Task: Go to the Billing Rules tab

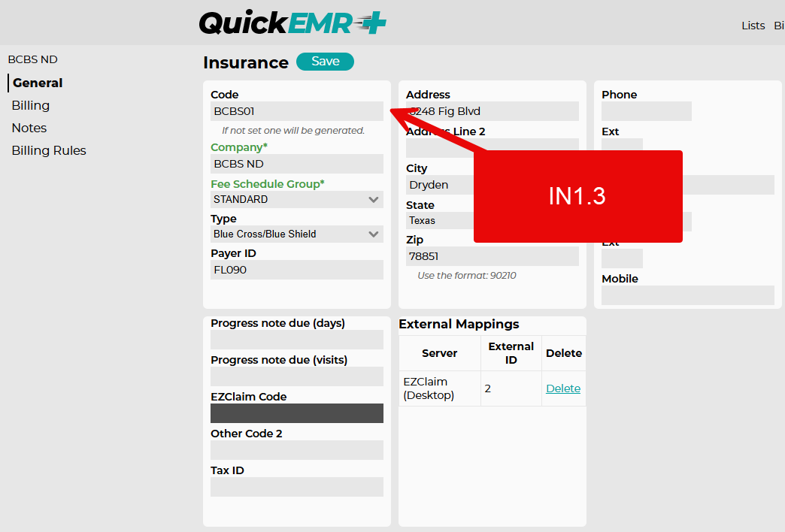Action: tap(49, 150)
